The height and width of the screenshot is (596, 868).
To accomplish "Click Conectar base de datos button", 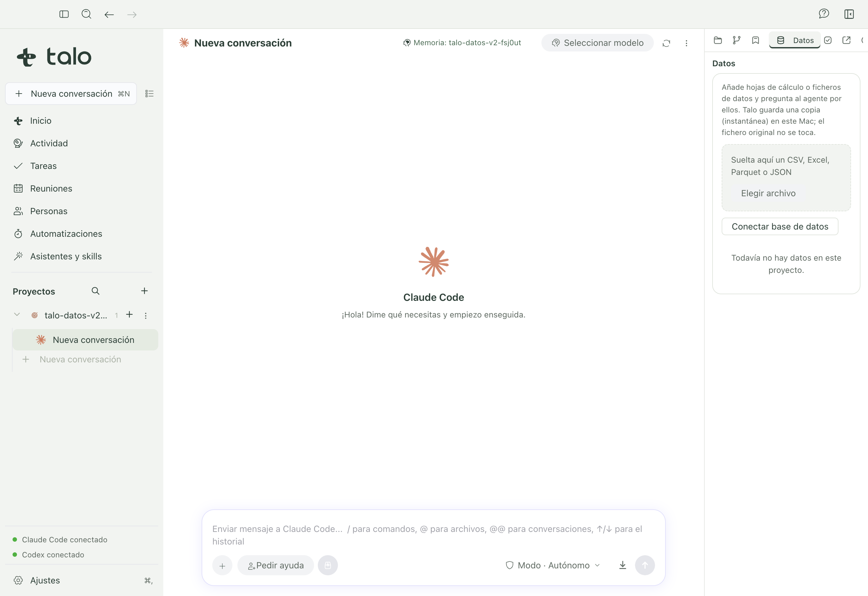I will (x=780, y=226).
